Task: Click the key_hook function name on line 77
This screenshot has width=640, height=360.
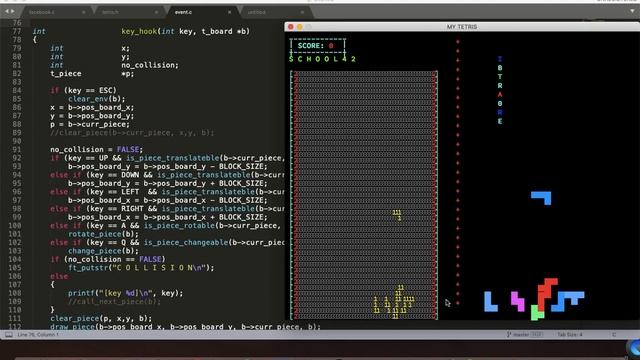Action: (139, 31)
